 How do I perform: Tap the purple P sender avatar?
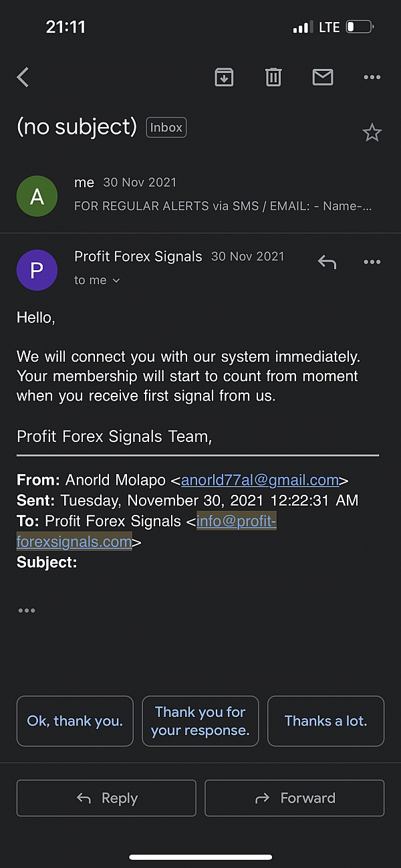click(x=37, y=269)
